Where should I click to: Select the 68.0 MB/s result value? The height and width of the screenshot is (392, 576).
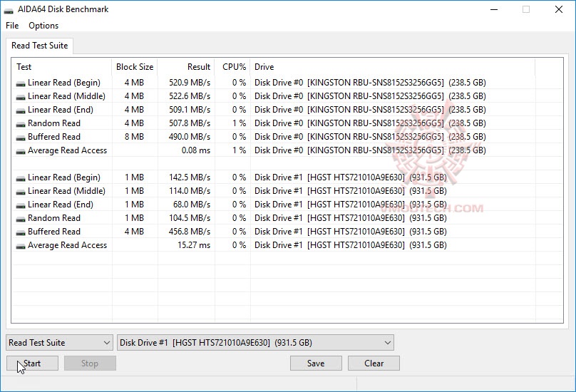point(192,205)
